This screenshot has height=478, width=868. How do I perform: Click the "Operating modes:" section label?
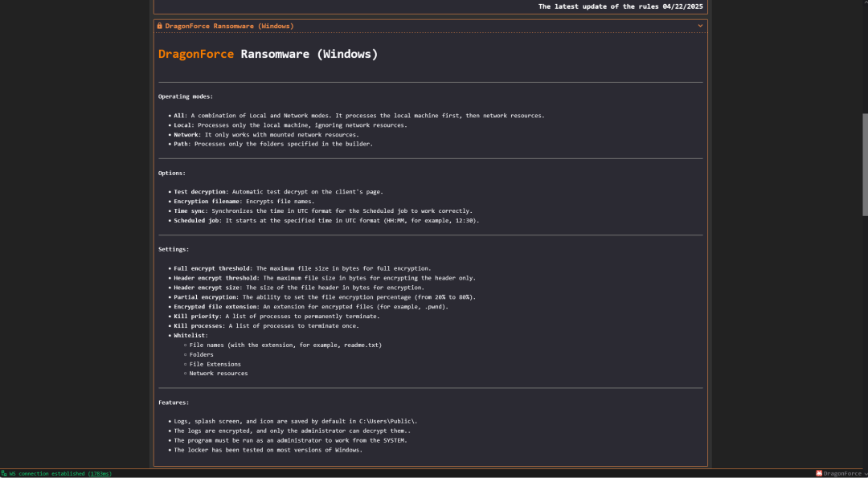point(186,96)
